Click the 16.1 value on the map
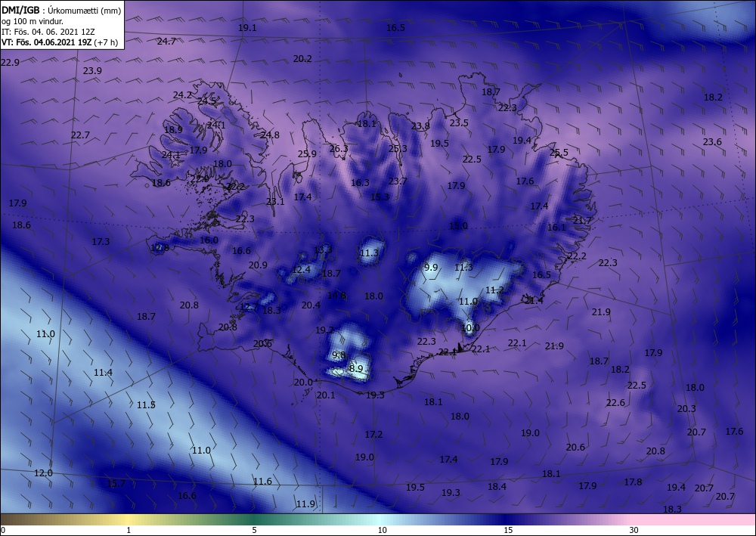This screenshot has height=536, width=756. click(556, 227)
